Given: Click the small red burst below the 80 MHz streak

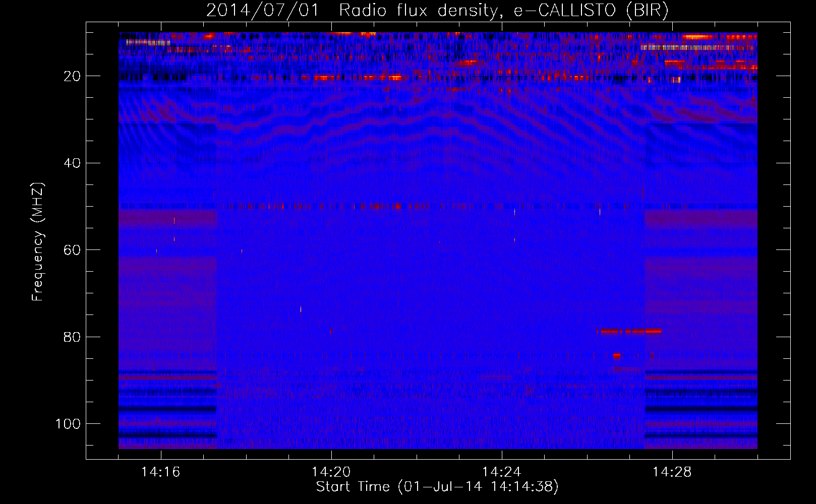Looking at the screenshot, I should (x=616, y=356).
